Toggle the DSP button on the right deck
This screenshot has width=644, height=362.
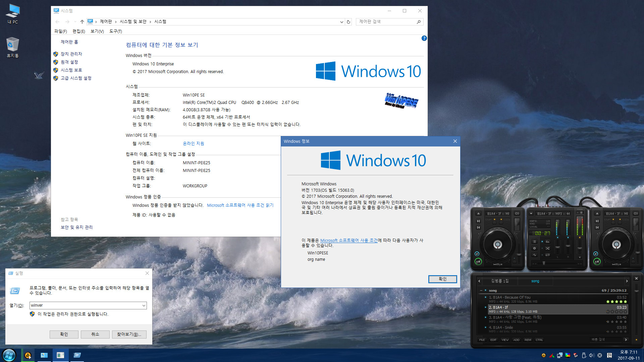[613, 223]
